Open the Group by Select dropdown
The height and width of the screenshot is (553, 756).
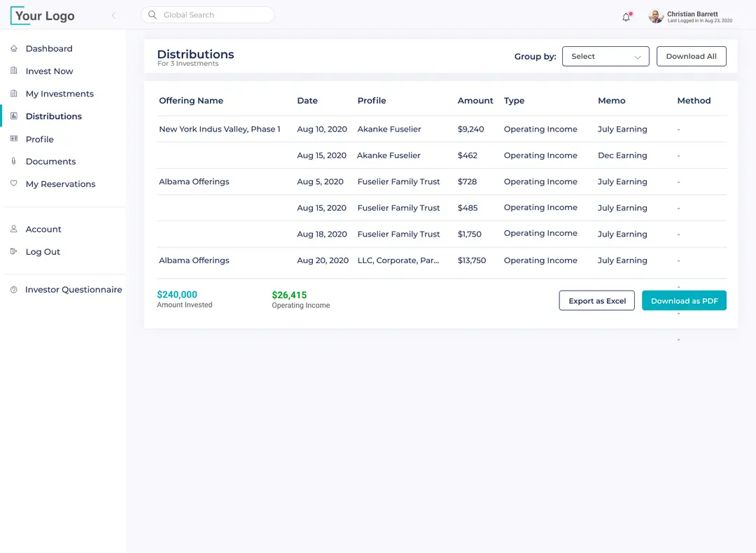605,56
